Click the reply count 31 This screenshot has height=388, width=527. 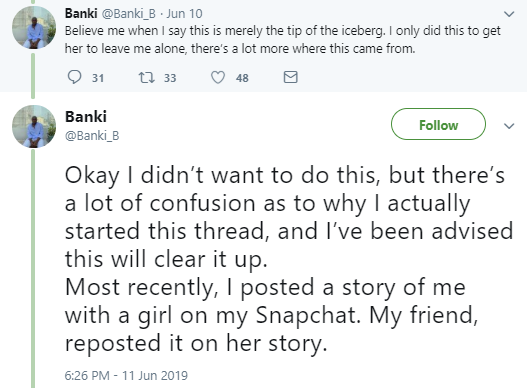point(98,78)
